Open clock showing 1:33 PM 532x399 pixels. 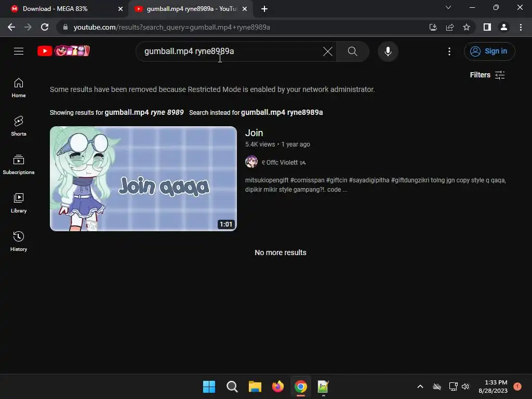(493, 387)
